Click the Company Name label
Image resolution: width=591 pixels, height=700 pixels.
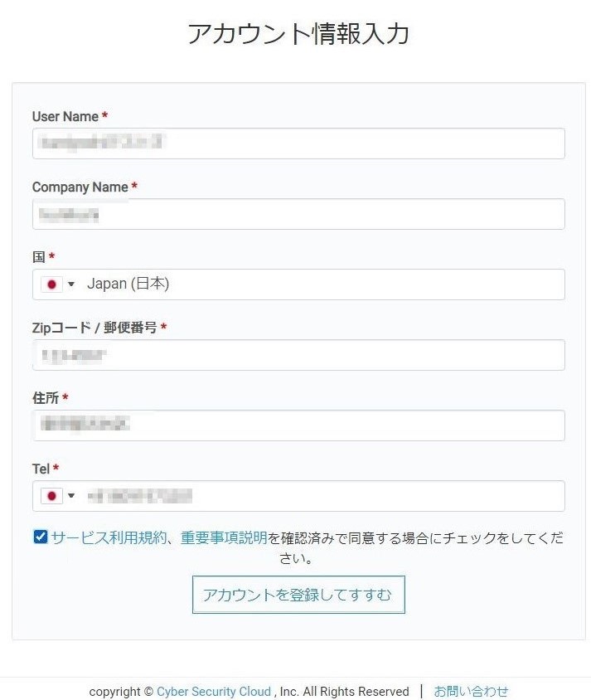click(x=80, y=187)
